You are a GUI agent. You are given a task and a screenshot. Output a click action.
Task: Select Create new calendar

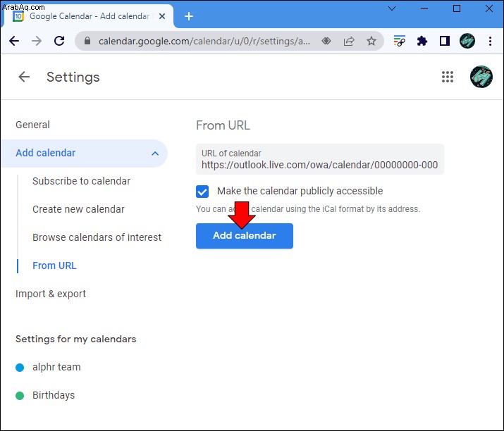coord(78,209)
